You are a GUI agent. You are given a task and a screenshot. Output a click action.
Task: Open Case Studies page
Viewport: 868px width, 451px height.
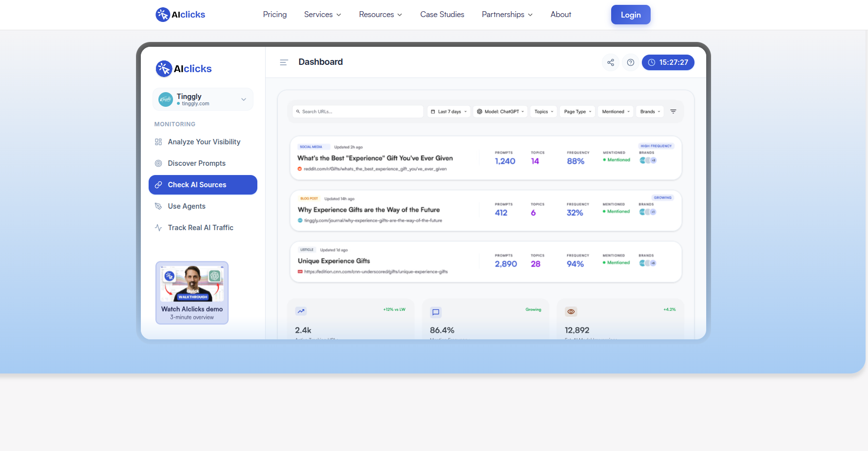coord(443,15)
